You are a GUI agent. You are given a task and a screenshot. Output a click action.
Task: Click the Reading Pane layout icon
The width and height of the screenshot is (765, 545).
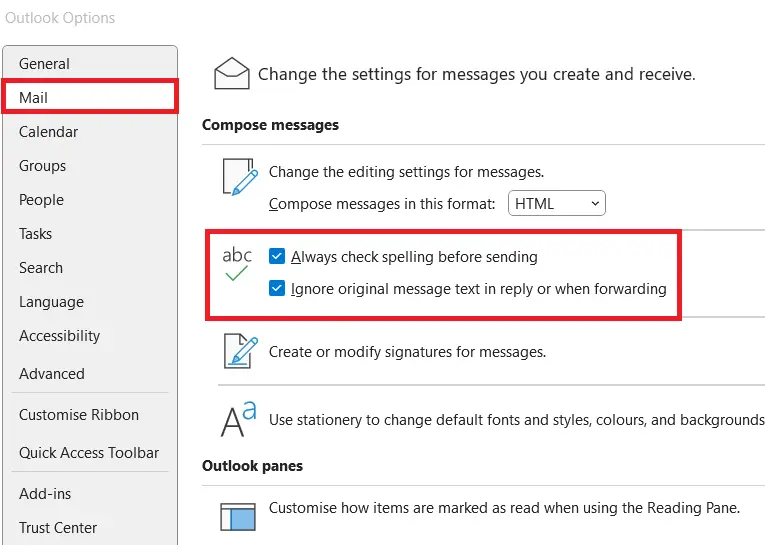[x=238, y=517]
